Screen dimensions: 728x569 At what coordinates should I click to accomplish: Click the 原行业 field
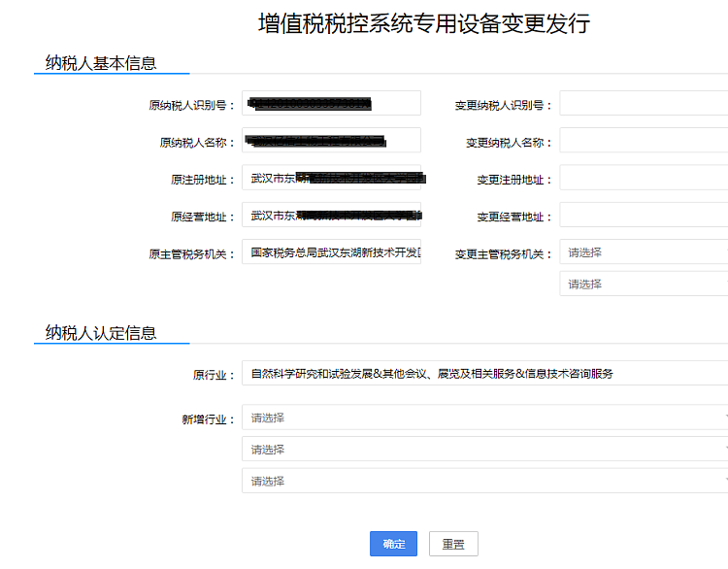pos(484,373)
